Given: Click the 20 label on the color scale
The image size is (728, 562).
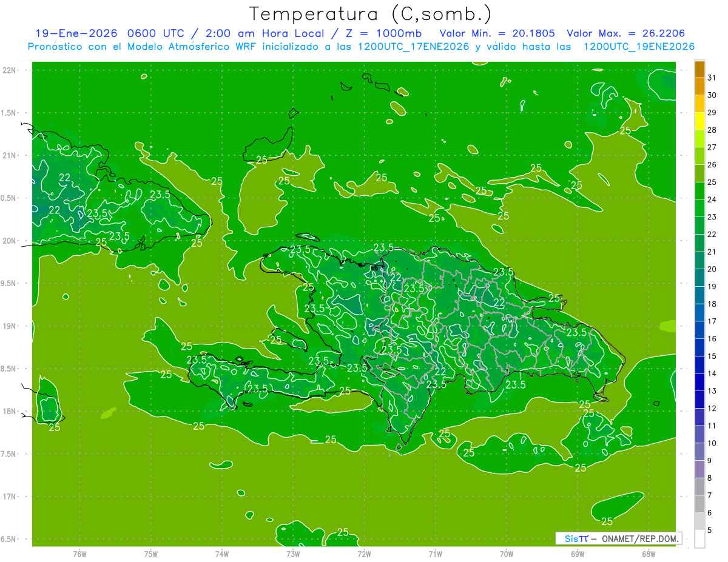Looking at the screenshot, I should (712, 269).
